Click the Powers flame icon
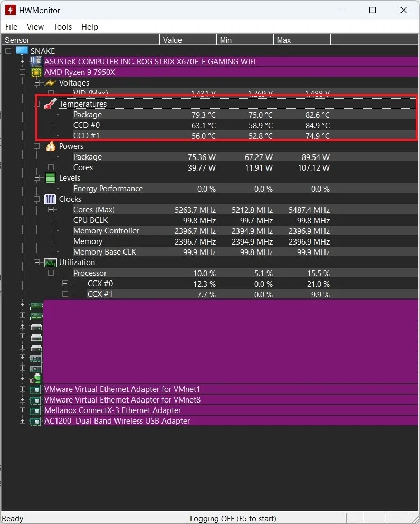This screenshot has width=420, height=524. (x=51, y=146)
